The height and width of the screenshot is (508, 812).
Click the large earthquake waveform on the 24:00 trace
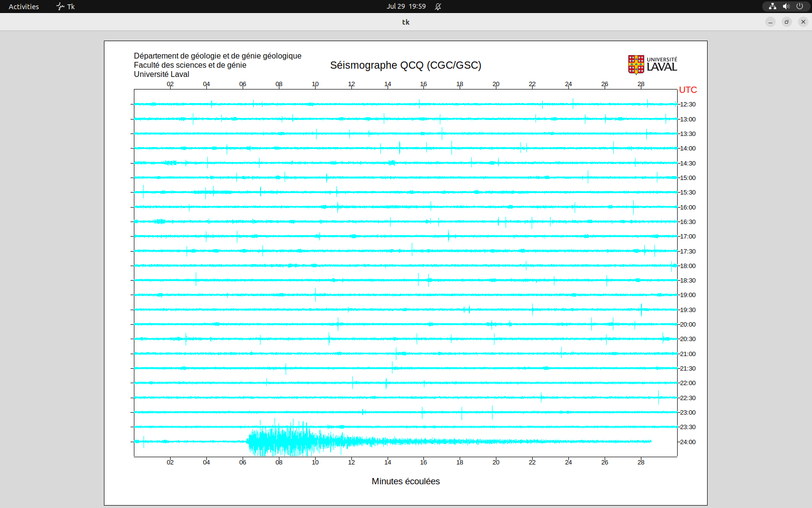click(x=290, y=441)
